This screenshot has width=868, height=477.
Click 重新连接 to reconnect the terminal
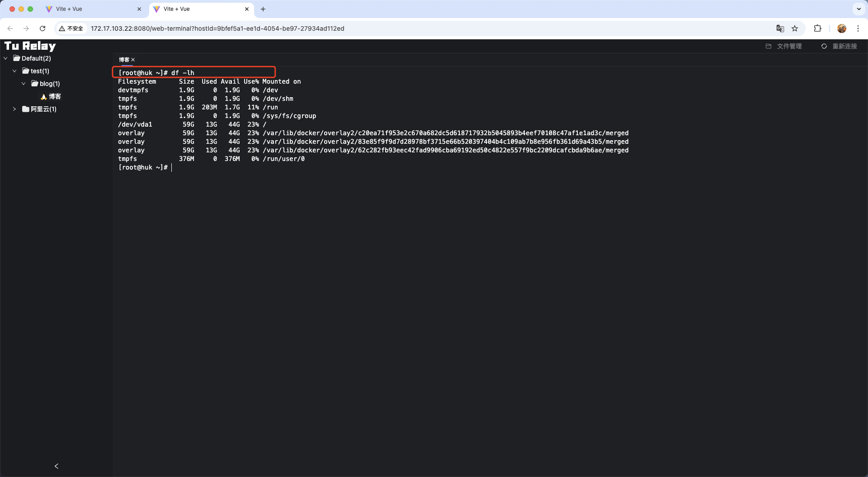840,46
